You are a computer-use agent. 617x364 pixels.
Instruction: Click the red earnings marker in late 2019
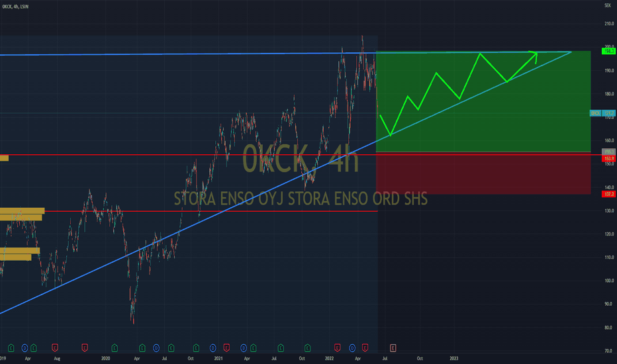click(x=85, y=348)
